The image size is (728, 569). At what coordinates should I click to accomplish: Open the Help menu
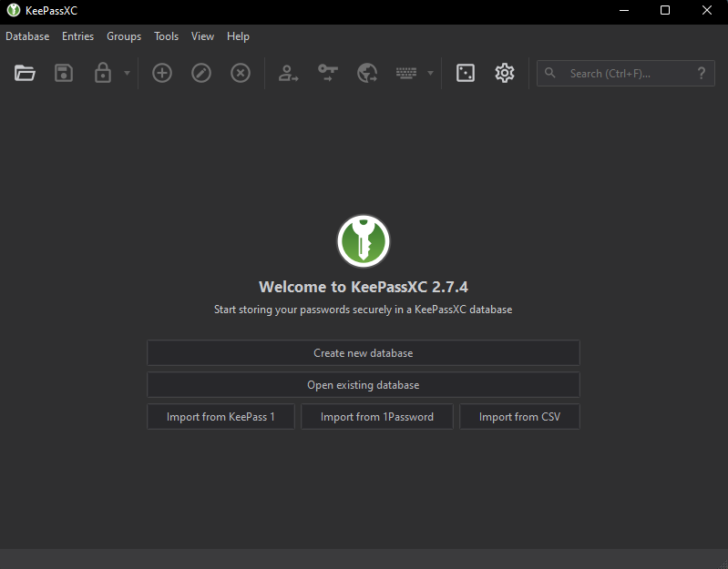238,36
